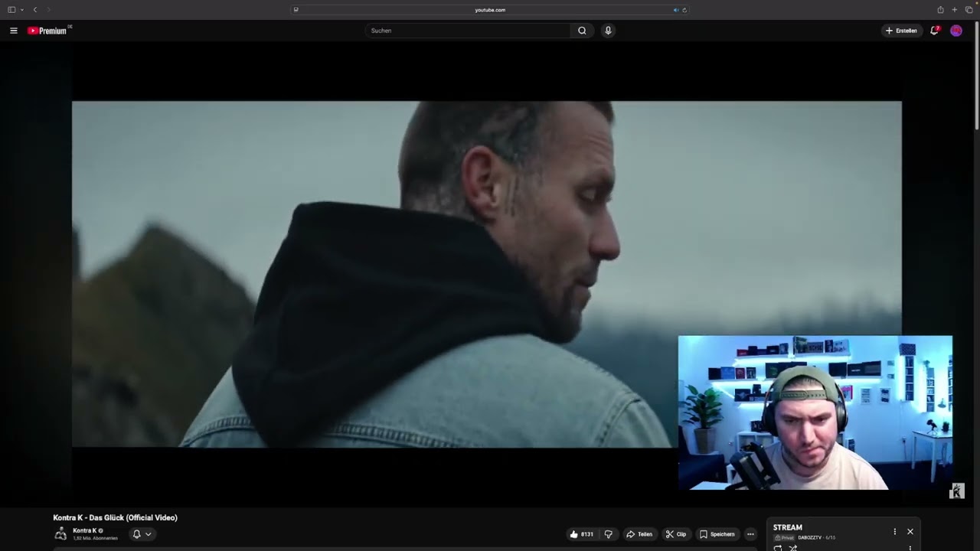Open the notifications bell

pyautogui.click(x=934, y=31)
